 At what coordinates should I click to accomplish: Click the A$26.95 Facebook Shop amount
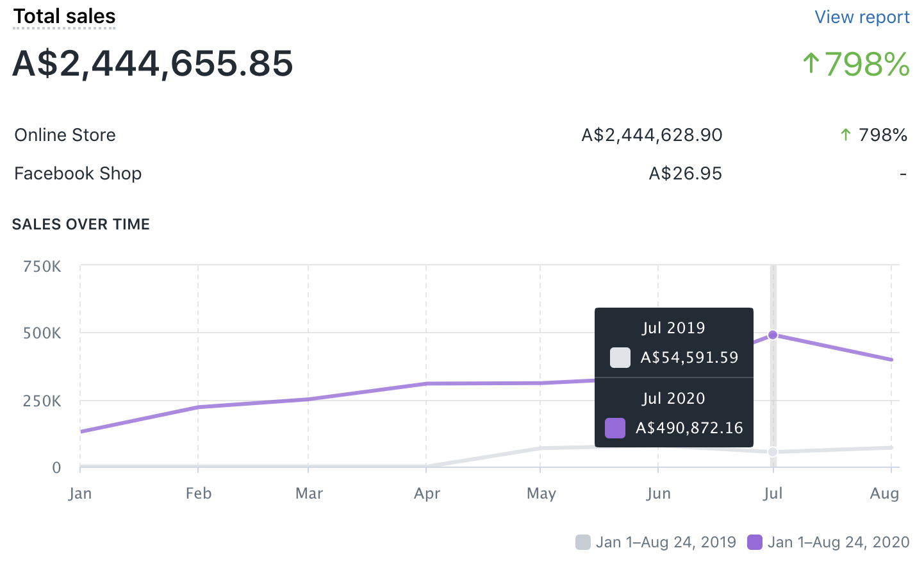(685, 174)
